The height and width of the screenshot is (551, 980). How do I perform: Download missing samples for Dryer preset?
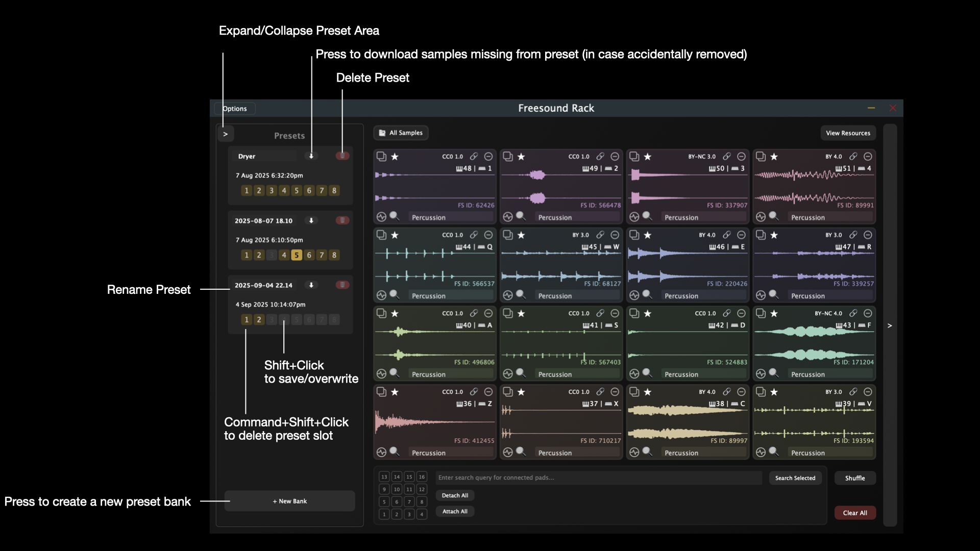click(311, 156)
